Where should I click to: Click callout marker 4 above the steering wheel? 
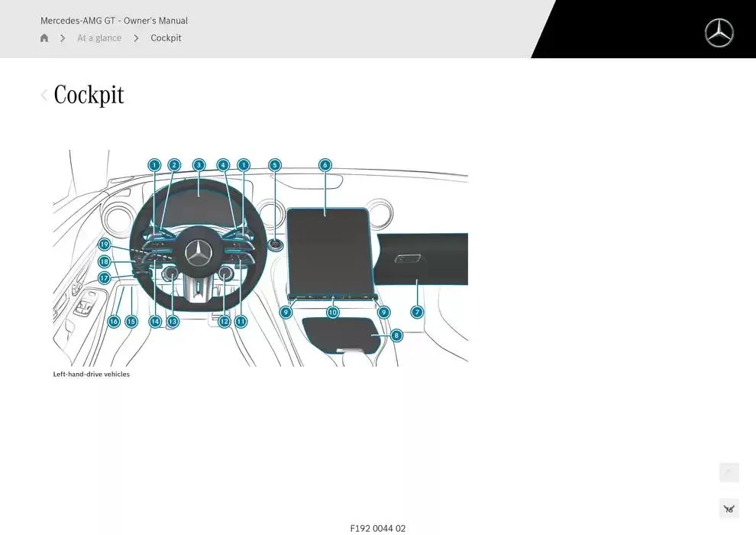[x=223, y=165]
